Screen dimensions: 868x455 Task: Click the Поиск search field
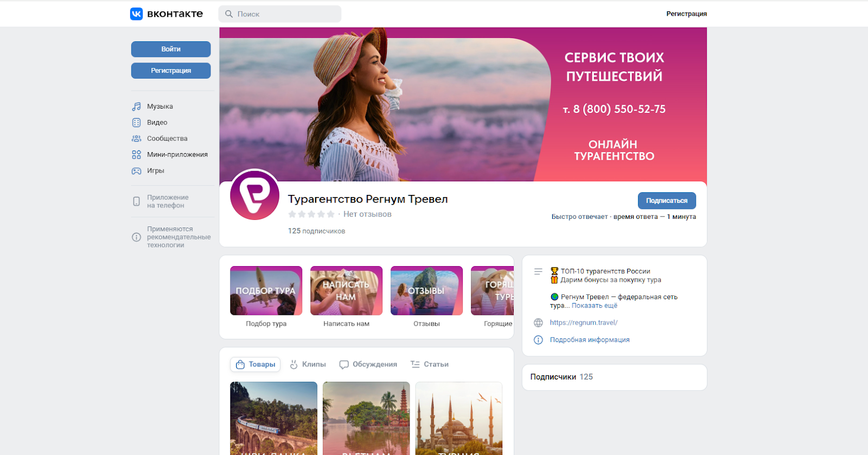(x=280, y=14)
